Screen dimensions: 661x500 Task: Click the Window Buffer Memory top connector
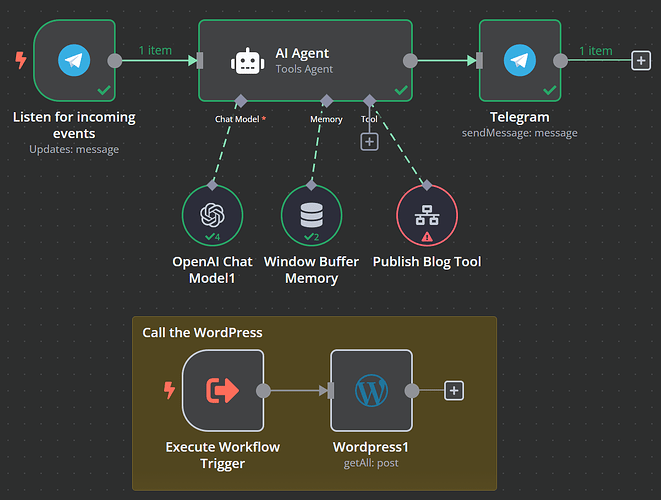coord(312,185)
